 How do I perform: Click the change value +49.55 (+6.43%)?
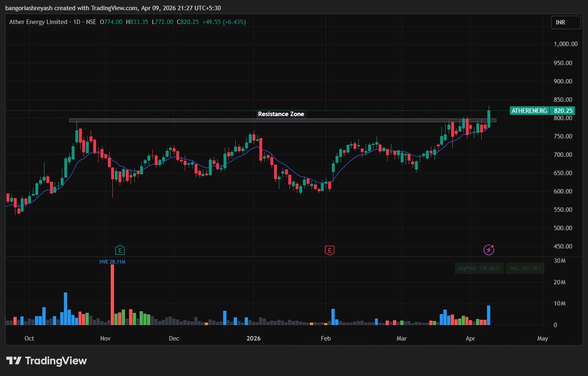point(224,22)
